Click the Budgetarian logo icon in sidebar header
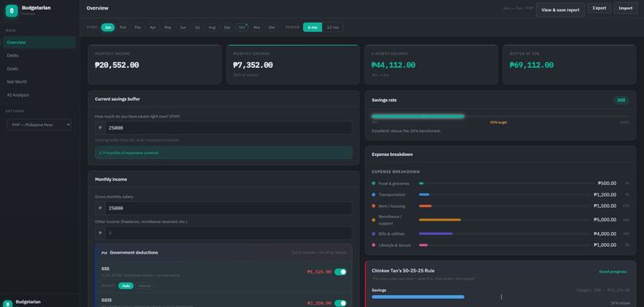 click(x=11, y=10)
